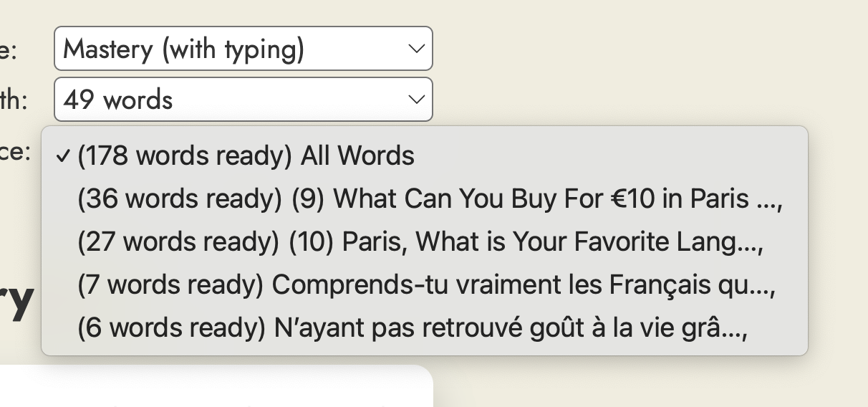Open the 49 words length dropdown
The height and width of the screenshot is (407, 868).
[x=243, y=100]
